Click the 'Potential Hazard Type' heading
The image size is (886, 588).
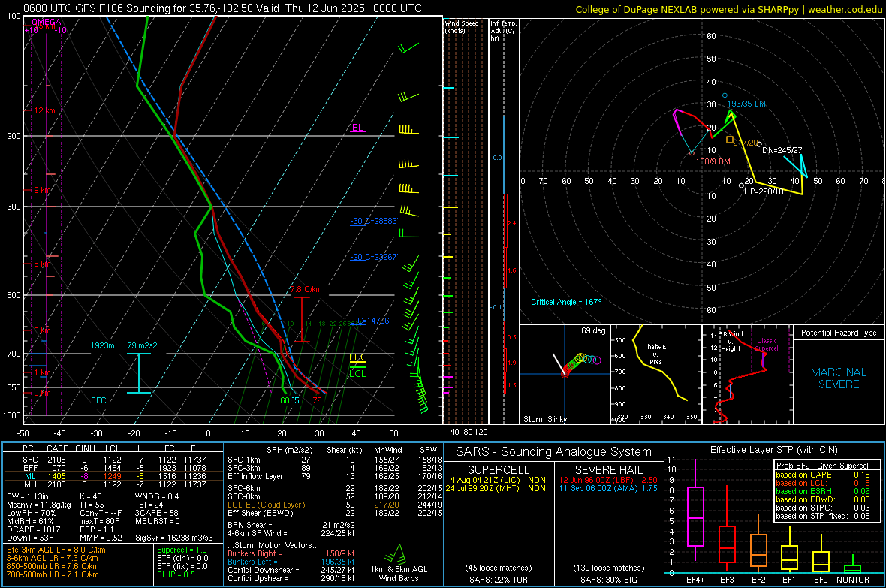[839, 333]
